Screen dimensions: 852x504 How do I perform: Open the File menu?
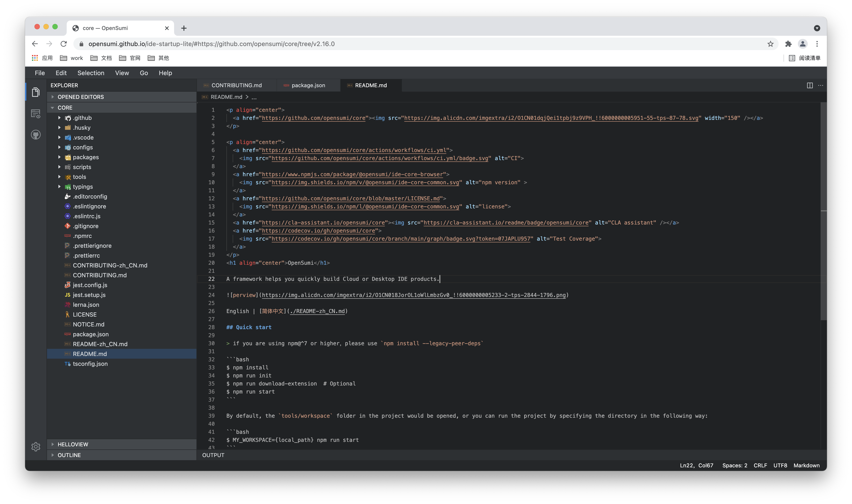(40, 73)
